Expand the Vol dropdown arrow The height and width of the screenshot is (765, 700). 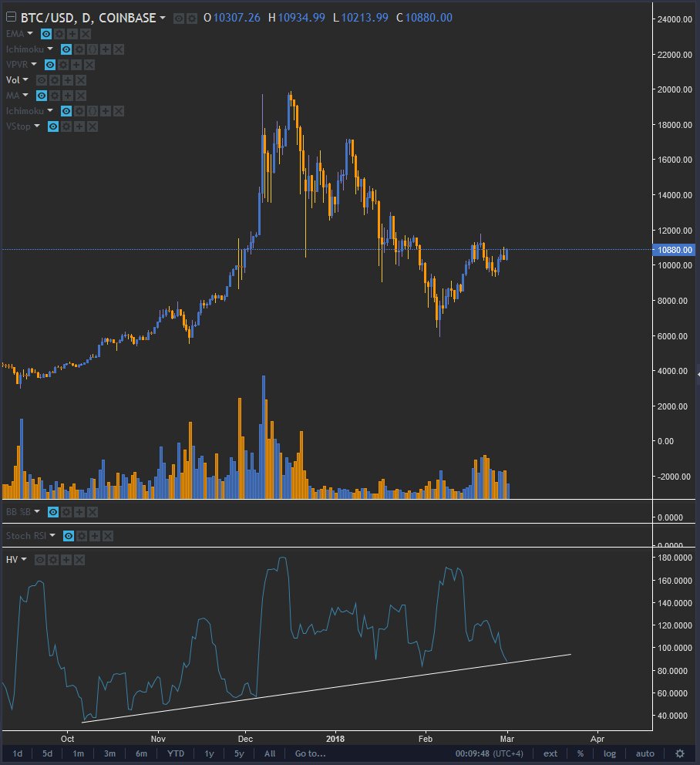click(x=25, y=79)
